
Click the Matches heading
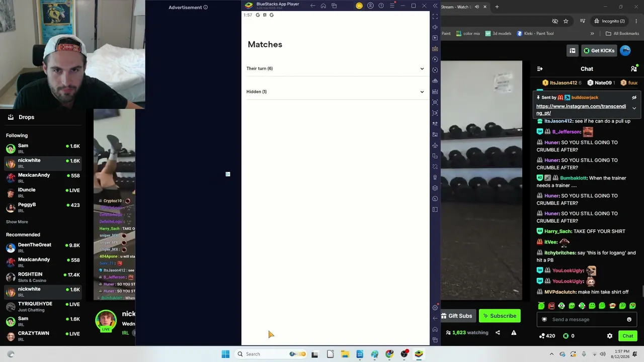tap(265, 44)
